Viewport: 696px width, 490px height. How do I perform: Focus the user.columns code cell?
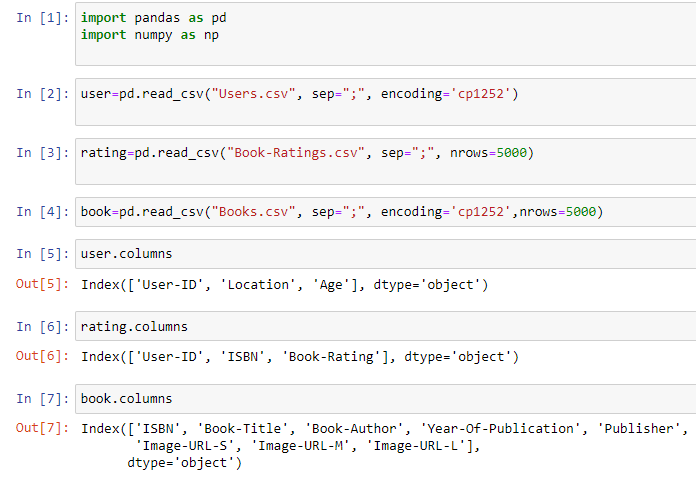tap(385, 254)
